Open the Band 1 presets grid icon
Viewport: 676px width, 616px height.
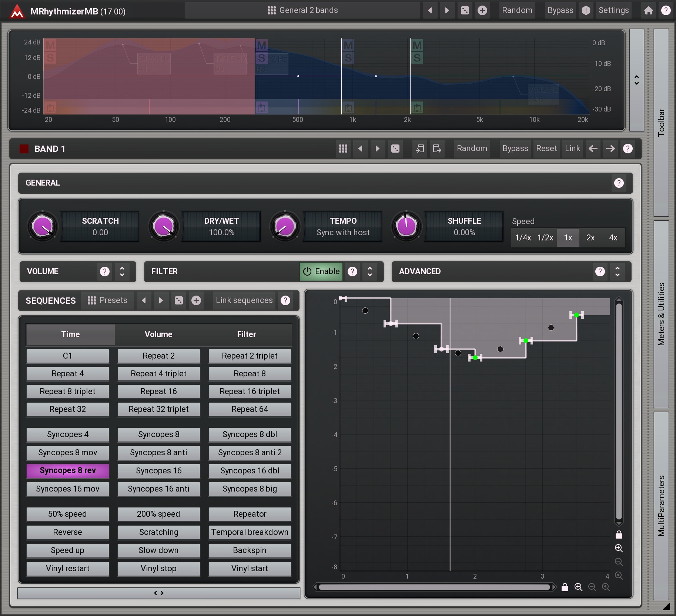pos(343,149)
